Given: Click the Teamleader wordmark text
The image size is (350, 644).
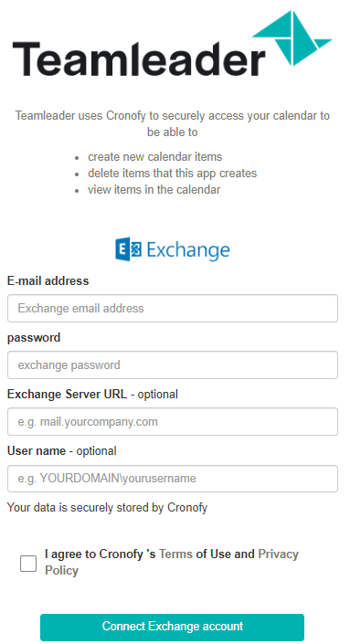Looking at the screenshot, I should [x=139, y=58].
